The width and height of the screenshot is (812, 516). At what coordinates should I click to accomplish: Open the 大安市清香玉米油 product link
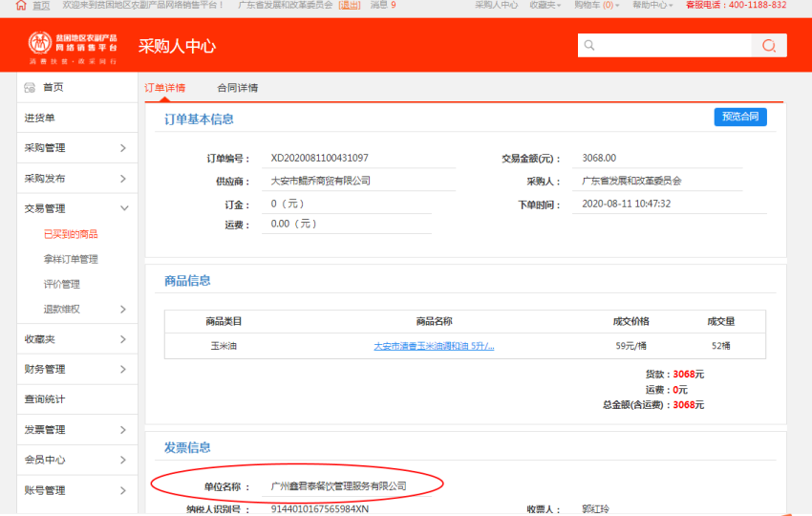coord(433,346)
